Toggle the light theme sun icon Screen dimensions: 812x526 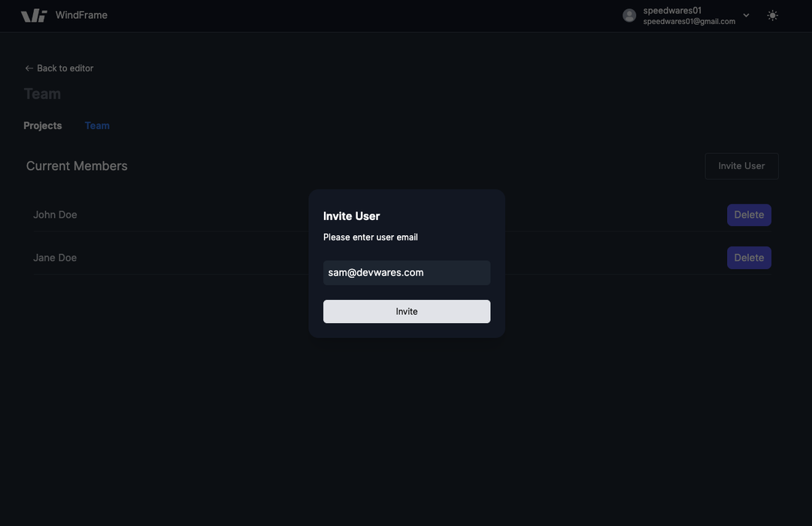tap(772, 16)
